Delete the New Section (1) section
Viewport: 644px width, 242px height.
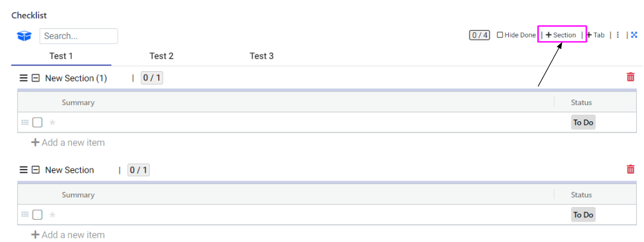pos(631,77)
